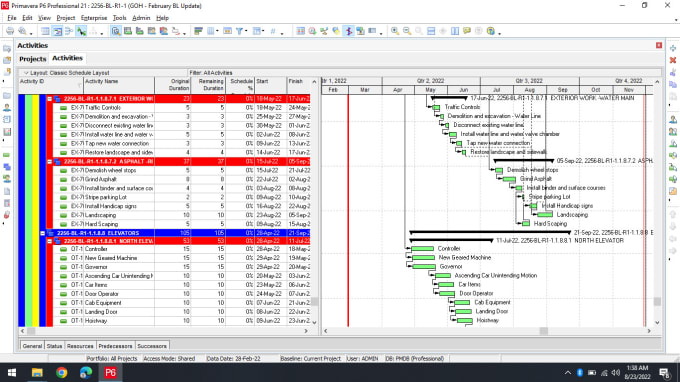Collapse the ELEVATORS WBS band

coord(42,233)
